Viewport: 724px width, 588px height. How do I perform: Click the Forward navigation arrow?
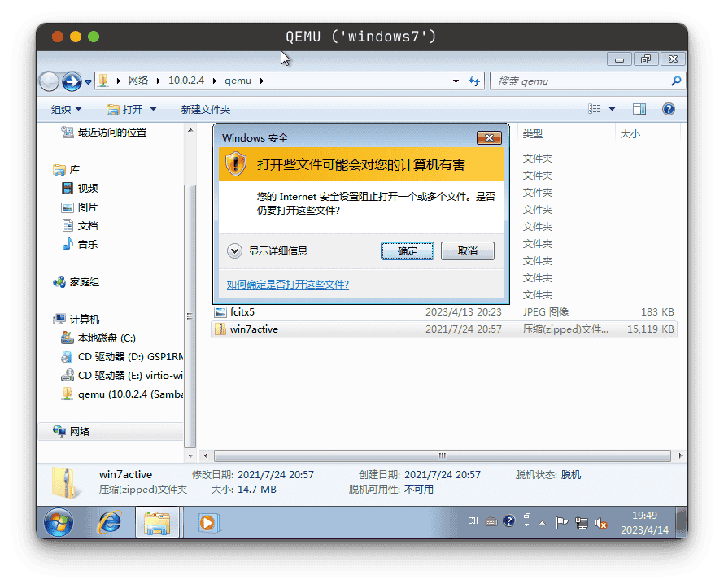coord(72,81)
